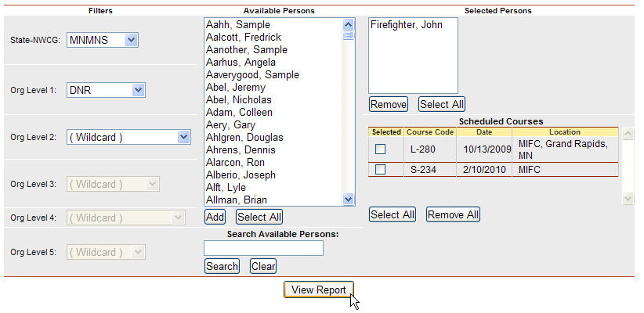Click the Selected column header
The height and width of the screenshot is (313, 644).
point(386,132)
